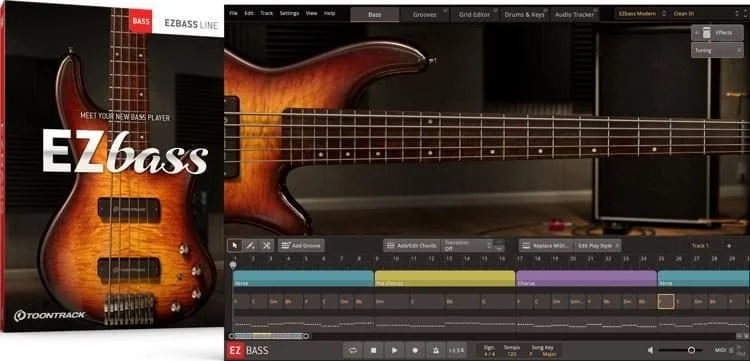Screen dimensions: 750x361
Task: Detach the Grid Editor tab via corner icon
Action: (496, 10)
